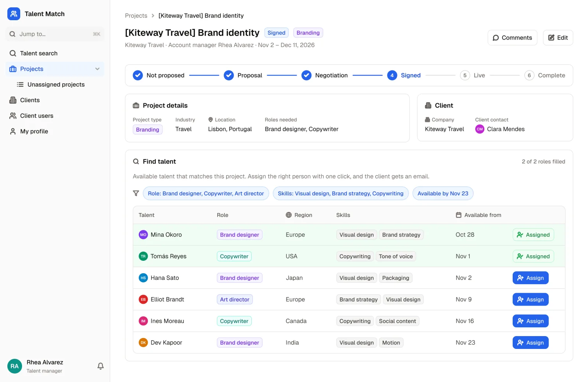Click the step 5 Live circle
The height and width of the screenshot is (382, 588).
(465, 75)
